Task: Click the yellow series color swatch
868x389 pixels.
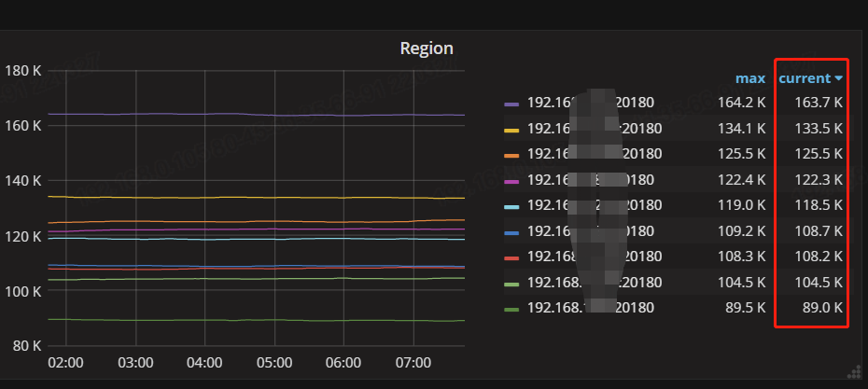Action: click(511, 130)
